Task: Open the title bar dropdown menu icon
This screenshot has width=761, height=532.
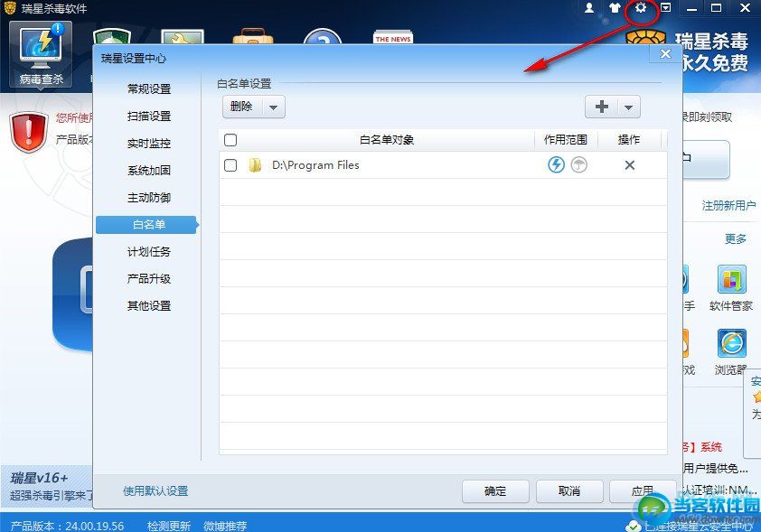Action: 666,8
